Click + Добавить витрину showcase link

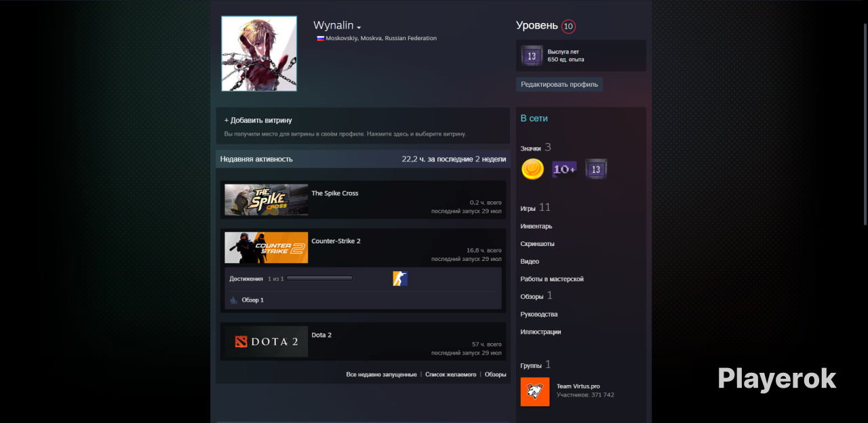pos(258,120)
